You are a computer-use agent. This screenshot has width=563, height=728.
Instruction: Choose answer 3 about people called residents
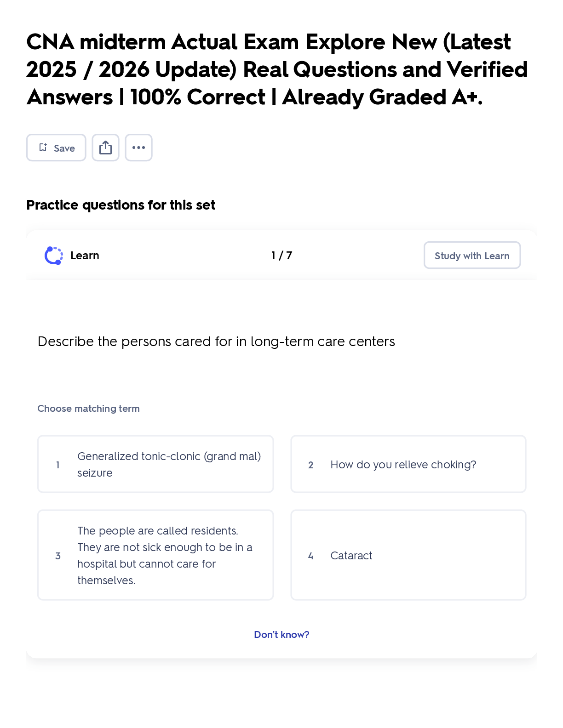155,555
